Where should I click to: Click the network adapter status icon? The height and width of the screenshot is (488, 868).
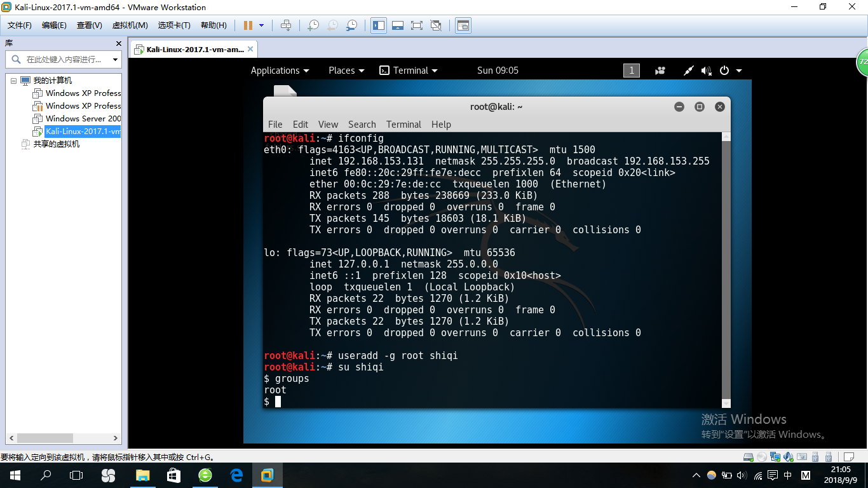(775, 457)
